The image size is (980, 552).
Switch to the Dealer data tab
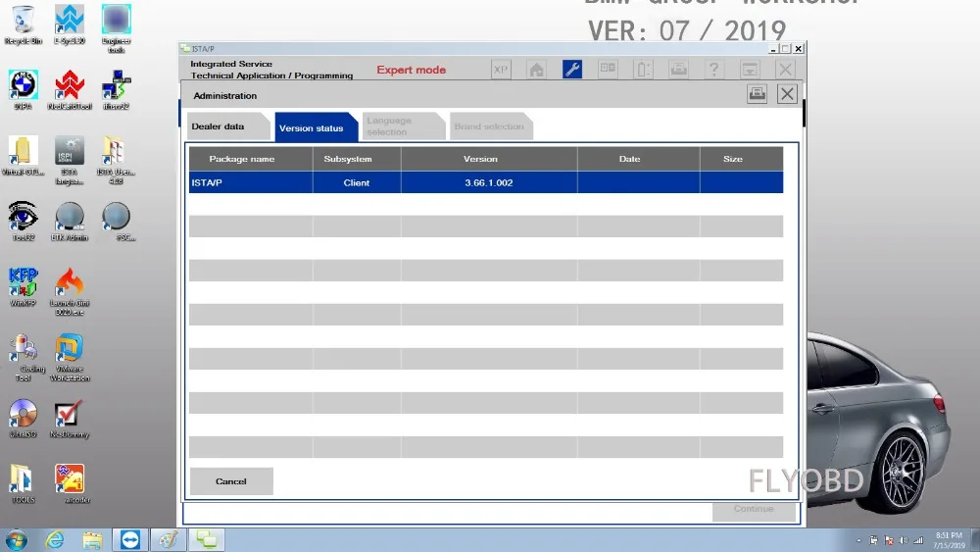tap(227, 126)
